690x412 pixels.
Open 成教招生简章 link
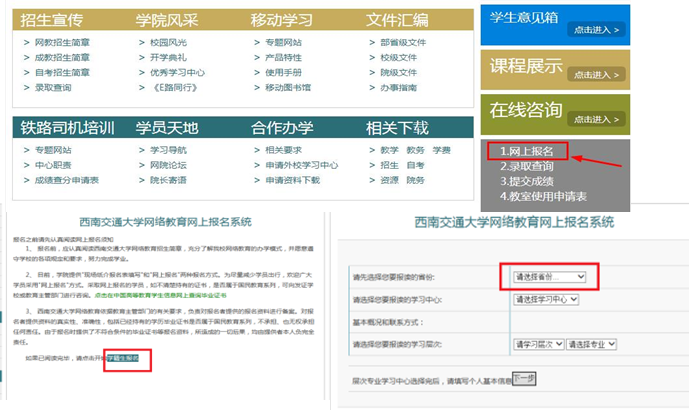[x=62, y=58]
